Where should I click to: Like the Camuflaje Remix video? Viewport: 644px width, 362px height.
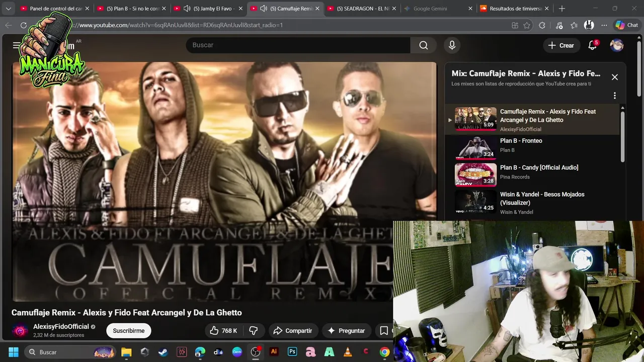click(223, 330)
